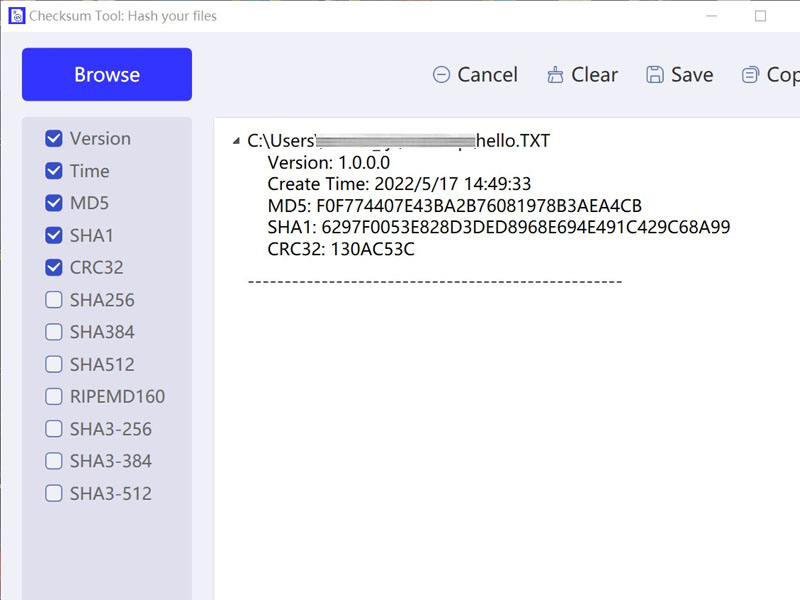Click the Save floppy disk icon
This screenshot has height=600, width=800.
tap(655, 75)
